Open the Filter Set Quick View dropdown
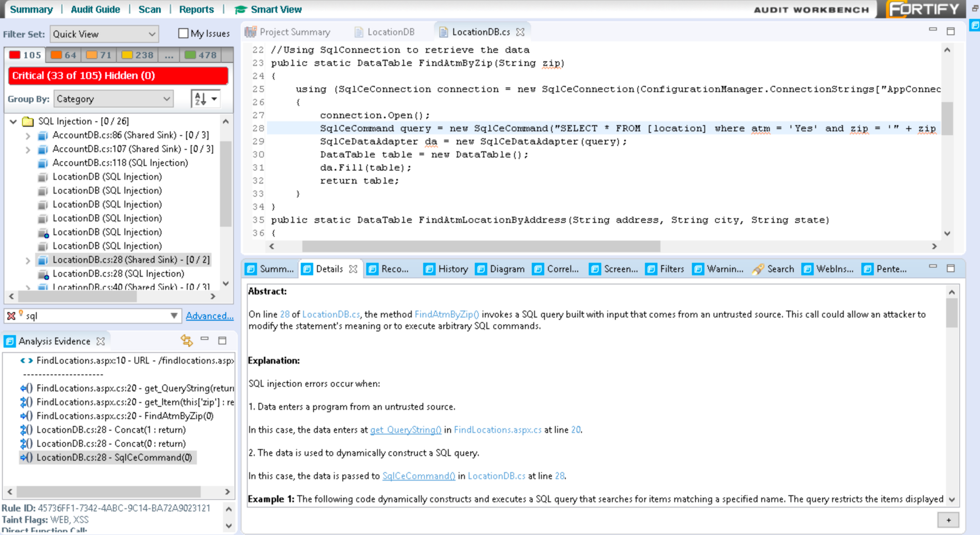Image resolution: width=980 pixels, height=535 pixels. pos(104,34)
